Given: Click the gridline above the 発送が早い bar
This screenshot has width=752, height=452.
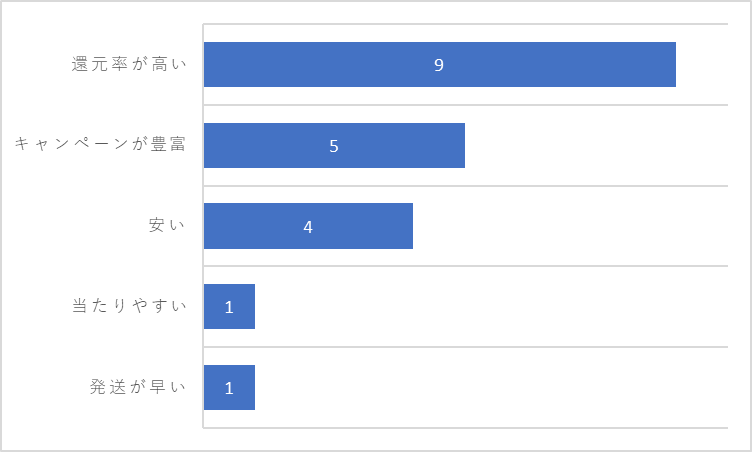Looking at the screenshot, I should (465, 347).
